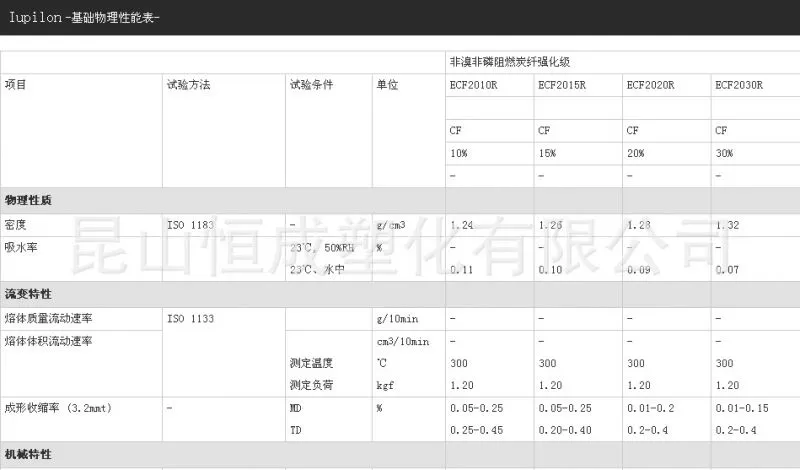The height and width of the screenshot is (470, 800).
Task: Click the "kgf" unit cell
Action: 385,386
